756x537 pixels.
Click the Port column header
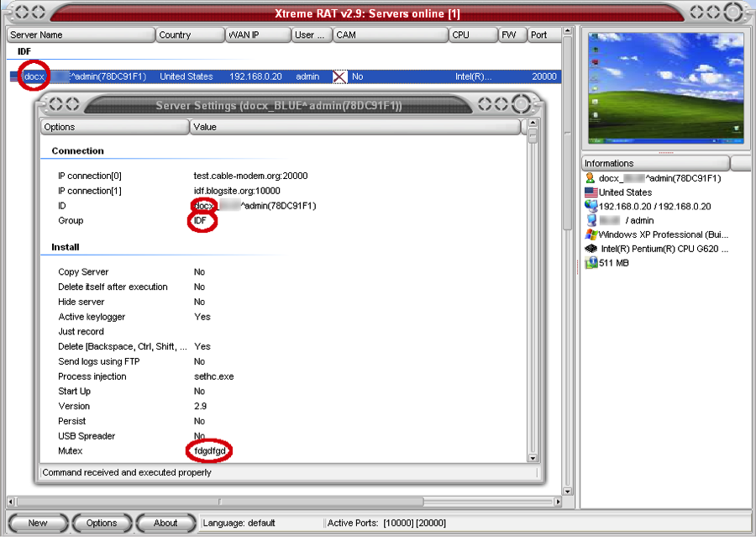click(x=544, y=34)
